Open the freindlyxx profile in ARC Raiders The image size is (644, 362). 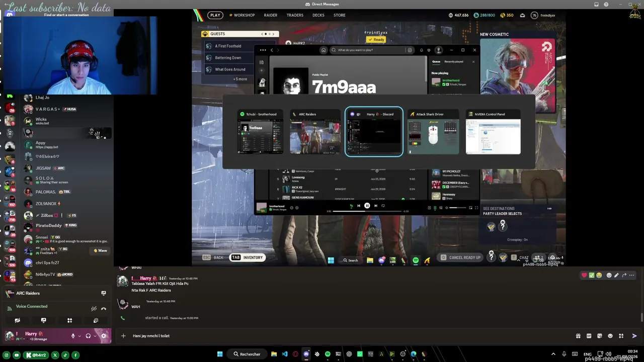[x=543, y=15]
